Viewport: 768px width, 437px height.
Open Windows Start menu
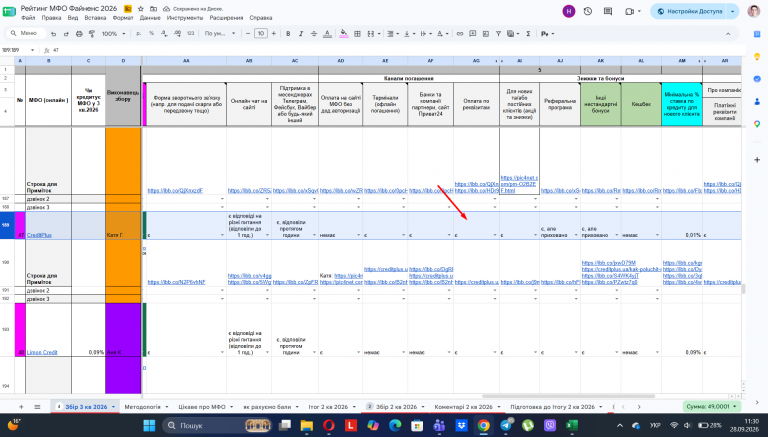pos(149,425)
